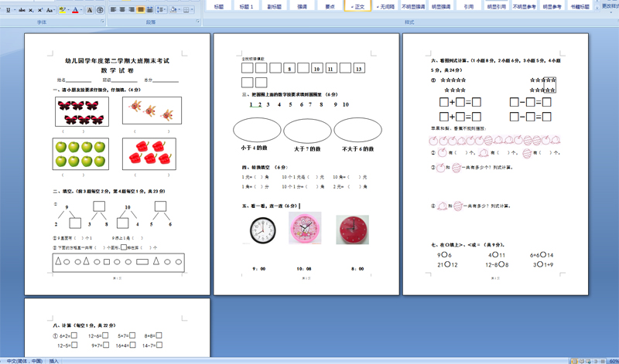Screen dimensions: 619x364
Task: Select the butterflies picture on page one
Action: (82, 111)
